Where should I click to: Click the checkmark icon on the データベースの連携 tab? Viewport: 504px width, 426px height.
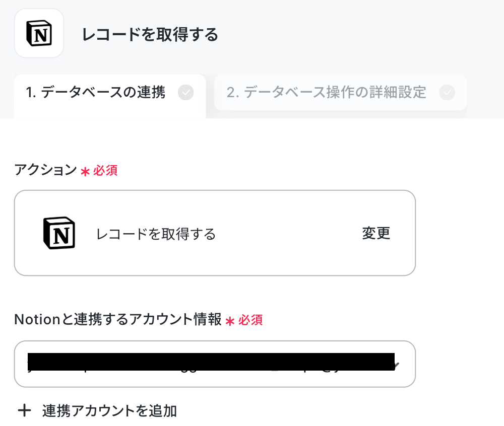(x=186, y=93)
